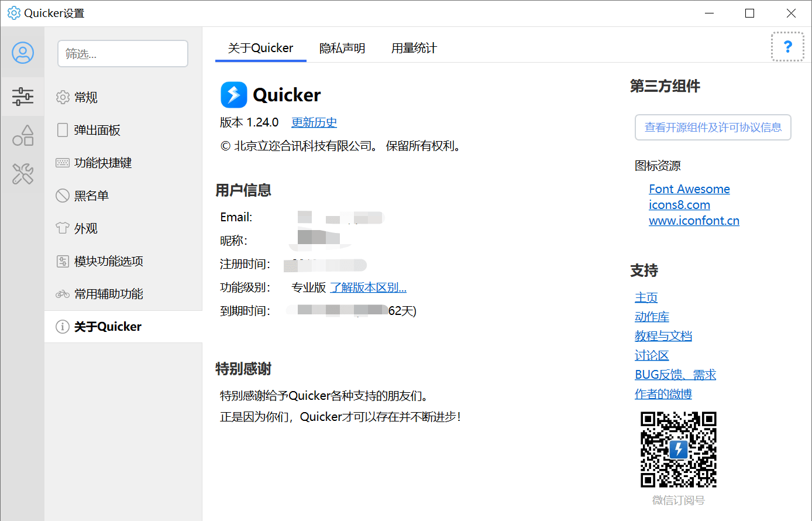
Task: Open 外观 settings page
Action: [x=123, y=228]
